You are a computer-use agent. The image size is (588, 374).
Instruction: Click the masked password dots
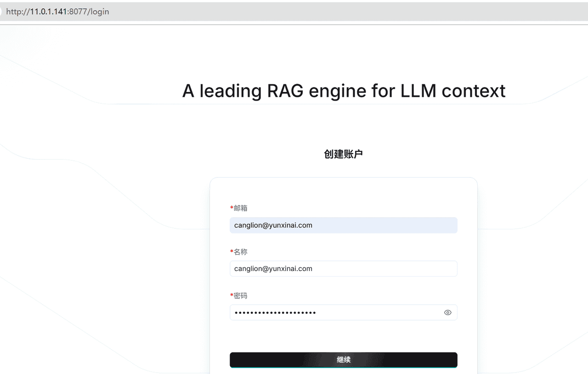tap(275, 312)
